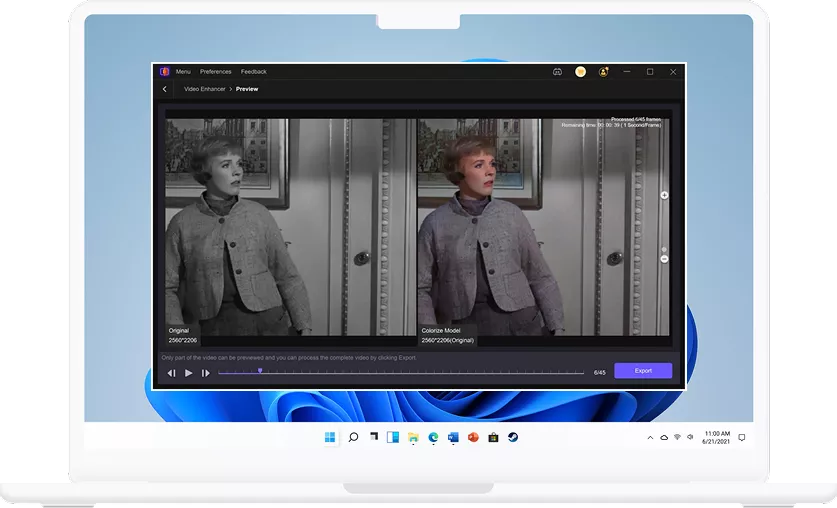Maximize the Video Enhancer window
Screen dimensions: 837x508
click(650, 72)
